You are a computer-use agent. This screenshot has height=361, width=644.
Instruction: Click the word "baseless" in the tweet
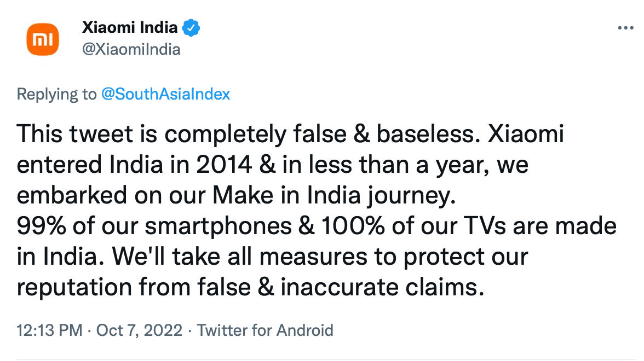coord(428,134)
